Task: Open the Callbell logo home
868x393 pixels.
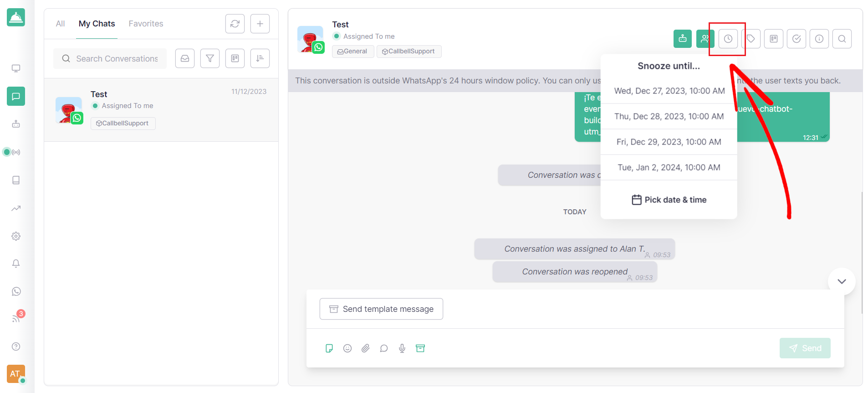Action: (x=16, y=17)
